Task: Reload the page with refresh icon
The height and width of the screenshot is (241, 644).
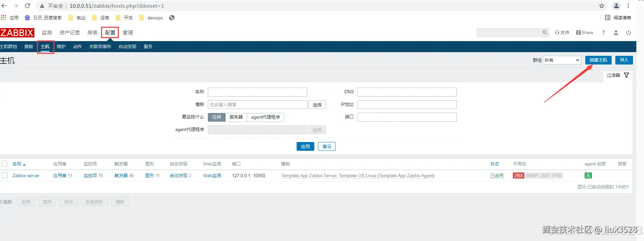Action: [x=27, y=6]
